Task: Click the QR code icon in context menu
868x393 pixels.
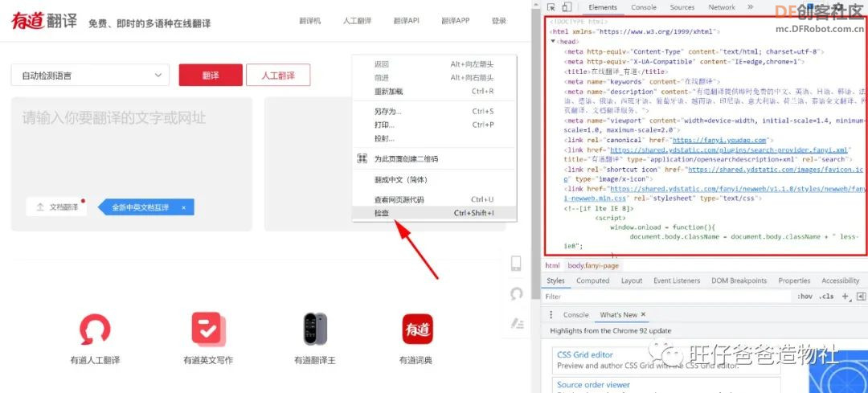Action: coord(362,159)
